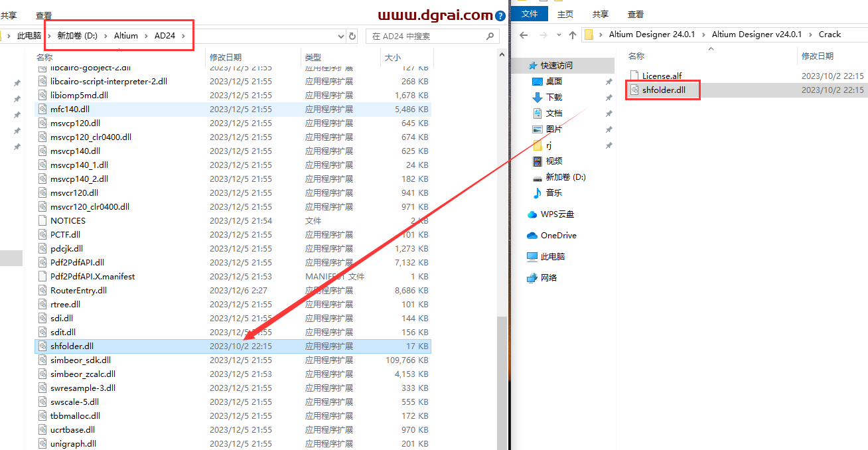Switch to the 共享 tab in Crack window
Viewport: 868px width, 450px height.
click(601, 14)
